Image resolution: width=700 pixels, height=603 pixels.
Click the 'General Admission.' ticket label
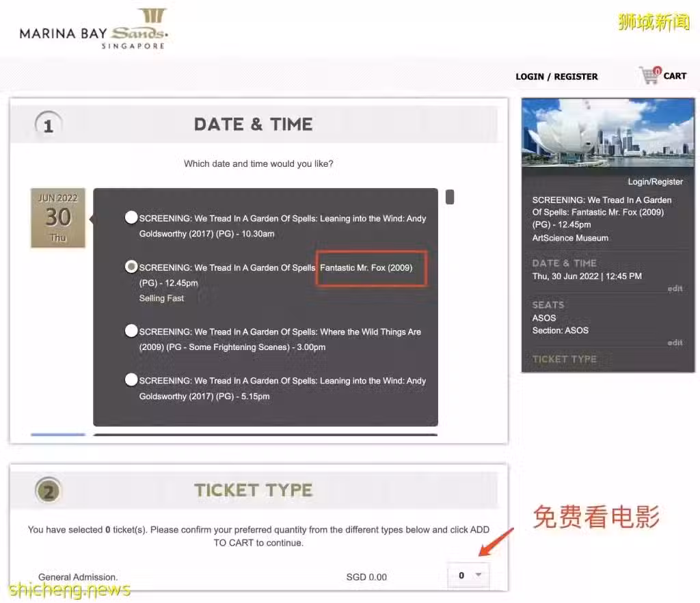click(x=78, y=576)
